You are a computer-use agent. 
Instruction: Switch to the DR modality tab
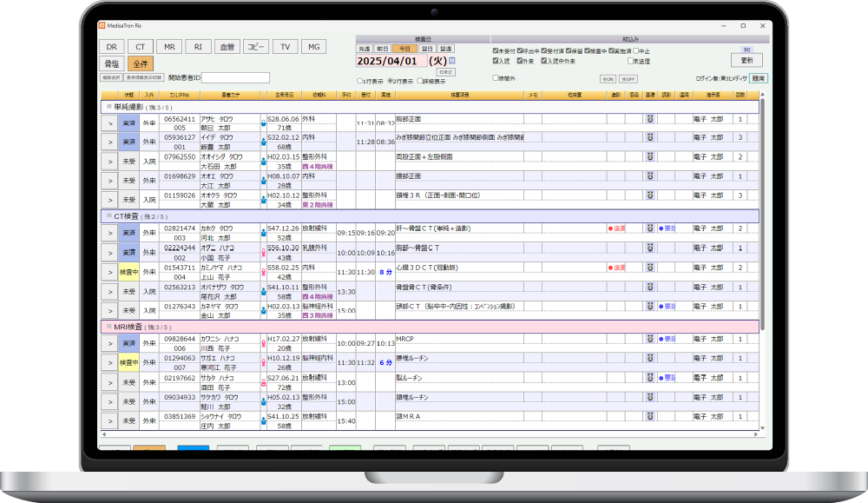pos(112,47)
